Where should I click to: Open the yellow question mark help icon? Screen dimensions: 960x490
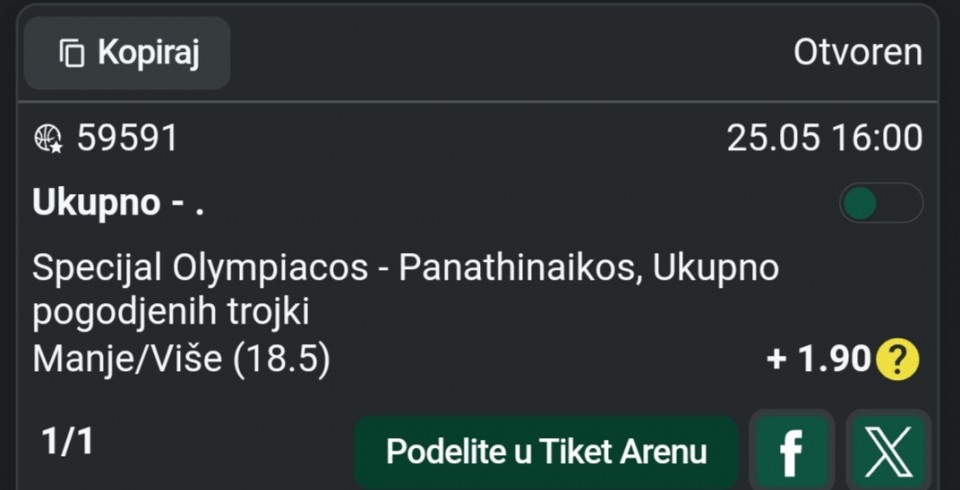(898, 360)
